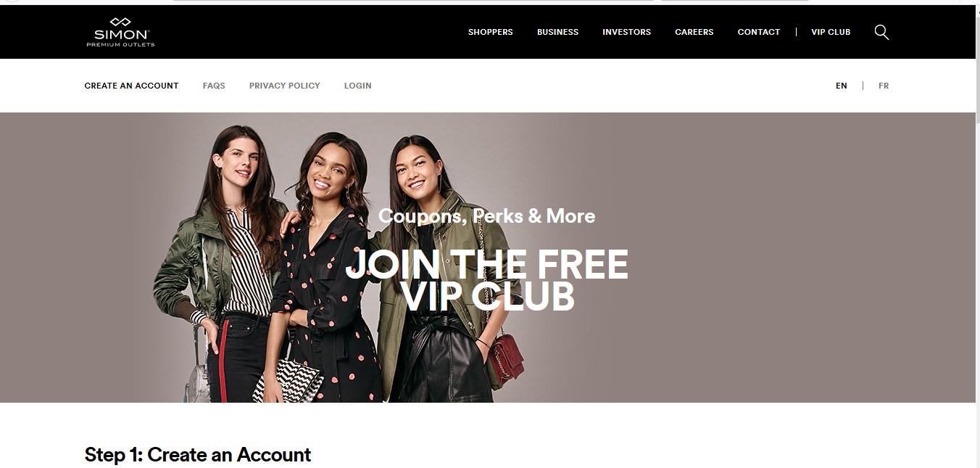Click the Simon Premium Outlets logo
Screen dimensions: 980x468
120,32
